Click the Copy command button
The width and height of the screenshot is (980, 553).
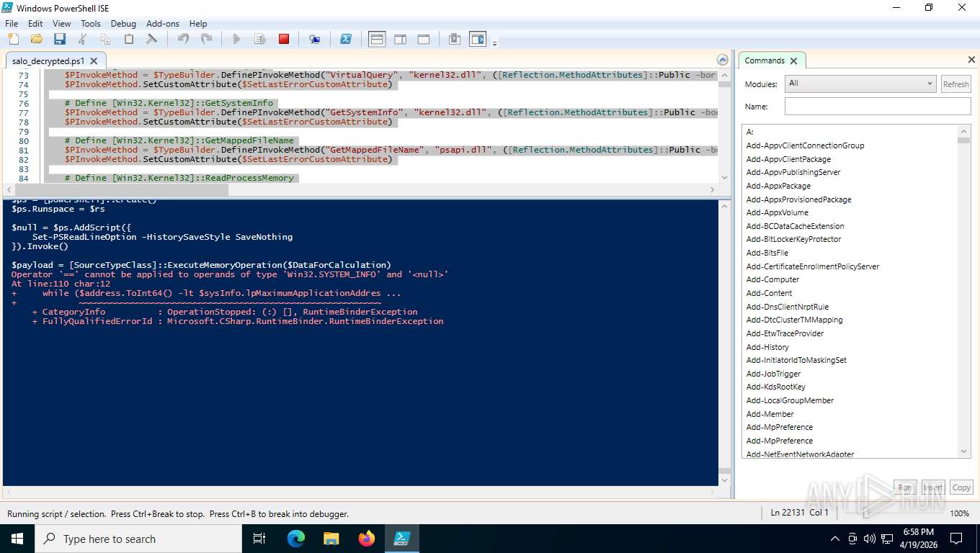click(x=961, y=487)
